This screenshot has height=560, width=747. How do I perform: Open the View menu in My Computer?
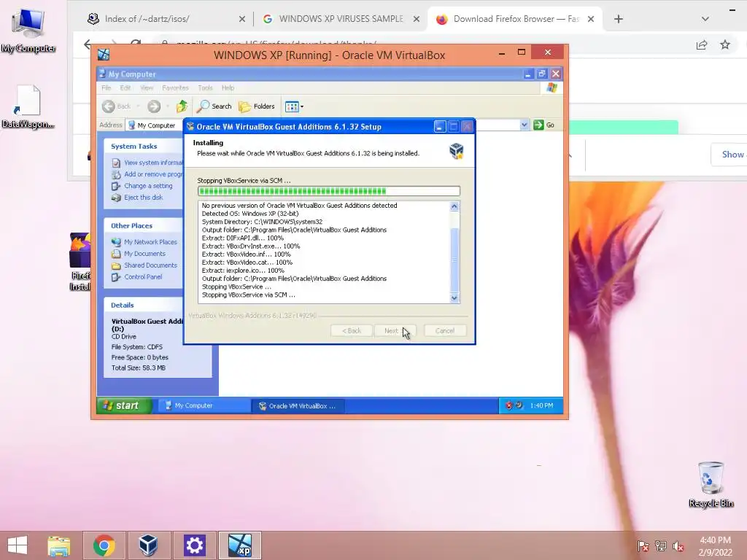click(x=147, y=87)
